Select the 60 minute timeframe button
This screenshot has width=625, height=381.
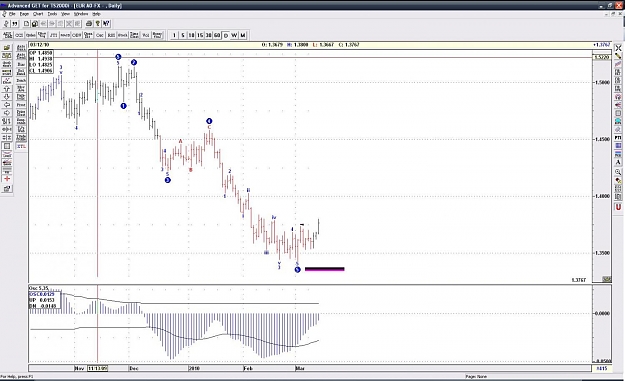[x=217, y=35]
